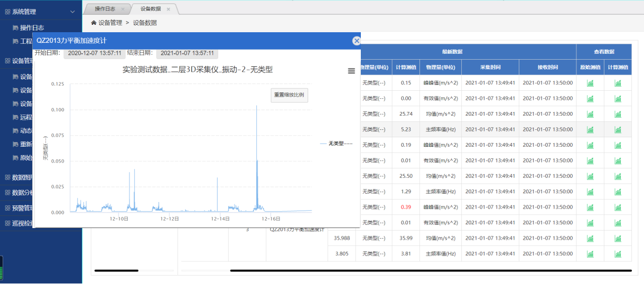
Task: Open raw value chart for 1.29 主频率值 row
Action: (x=590, y=192)
